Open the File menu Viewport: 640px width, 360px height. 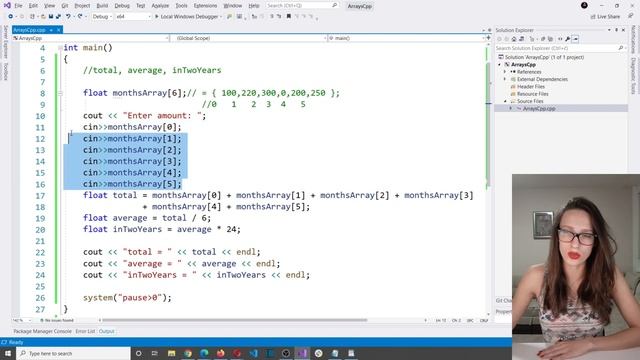(18, 6)
